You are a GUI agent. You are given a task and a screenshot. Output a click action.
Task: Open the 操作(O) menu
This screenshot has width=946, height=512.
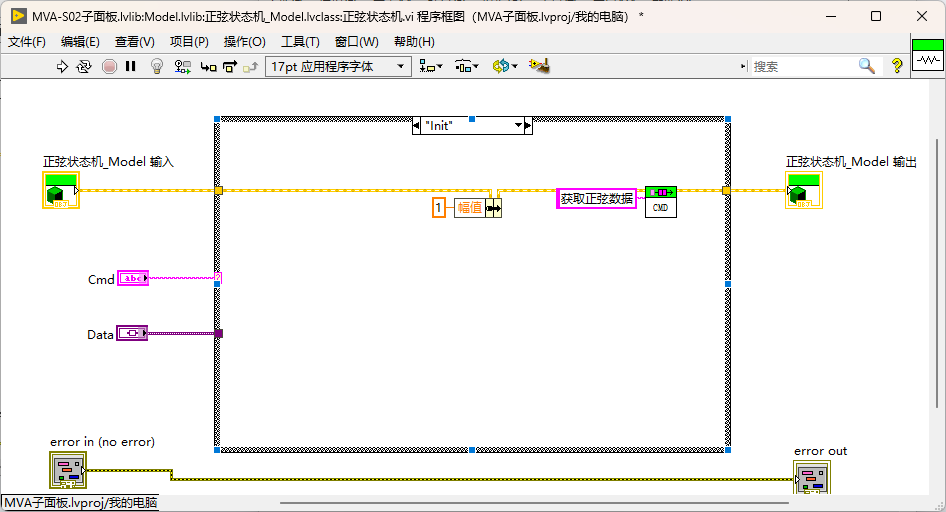pos(244,42)
